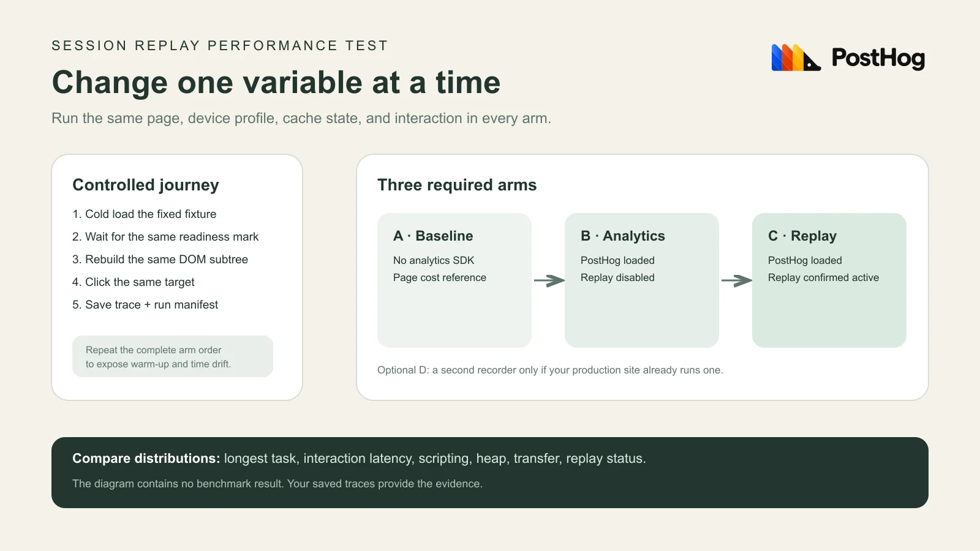The height and width of the screenshot is (551, 980).
Task: Click the 'Optional D' second recorder note
Action: click(550, 370)
